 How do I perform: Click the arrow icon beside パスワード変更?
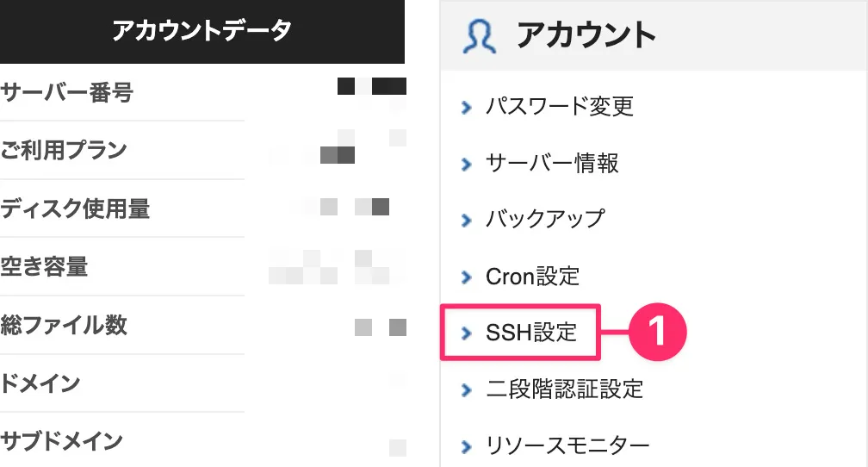(467, 108)
